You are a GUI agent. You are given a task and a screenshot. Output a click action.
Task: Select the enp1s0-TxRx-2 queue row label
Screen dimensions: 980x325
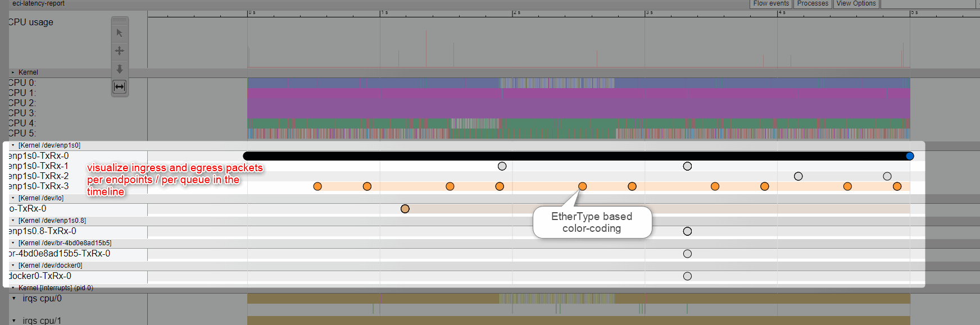(x=39, y=176)
